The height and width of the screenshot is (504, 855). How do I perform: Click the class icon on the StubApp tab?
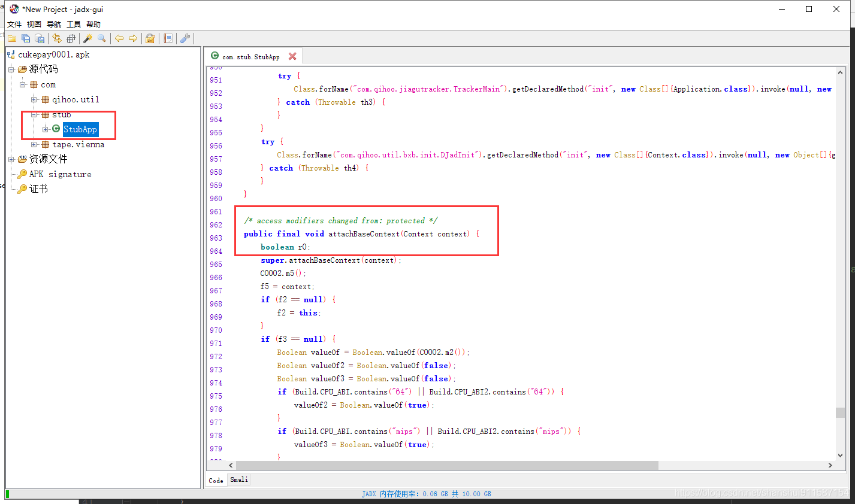point(214,56)
